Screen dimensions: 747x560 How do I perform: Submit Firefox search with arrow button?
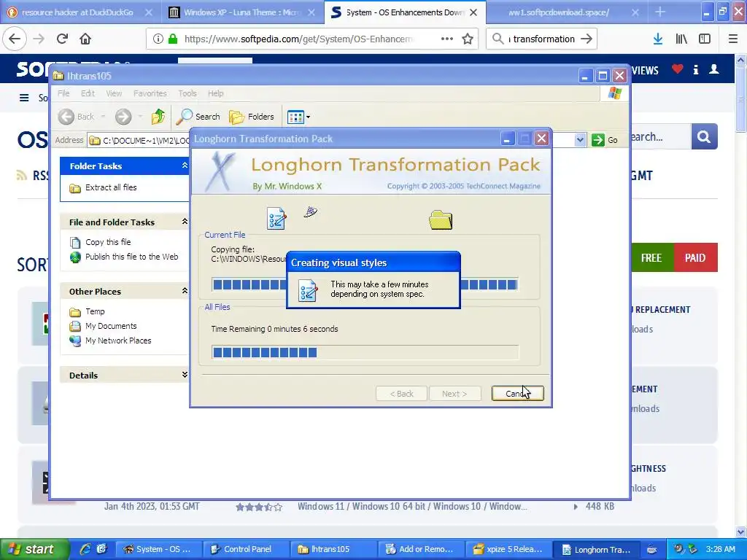587,39
